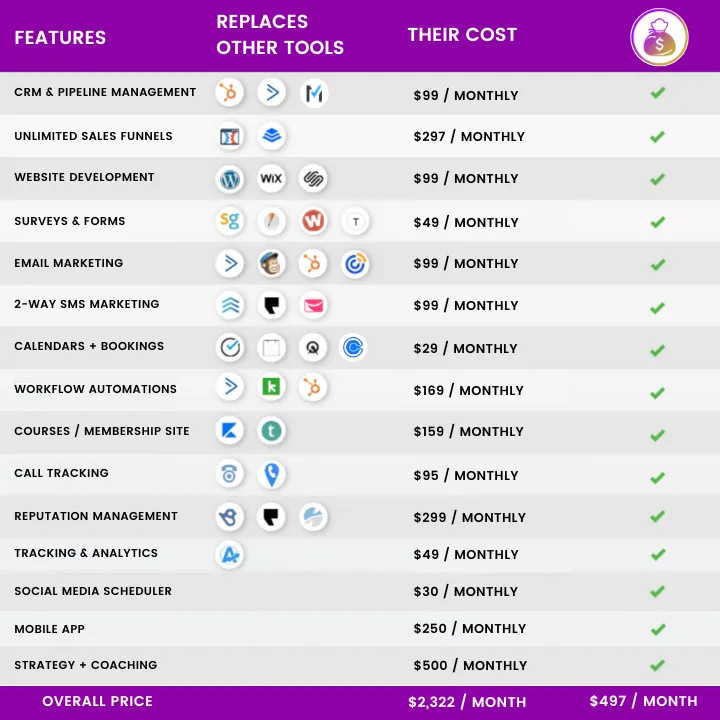
Task: Select the Wix logo icon
Action: [271, 178]
